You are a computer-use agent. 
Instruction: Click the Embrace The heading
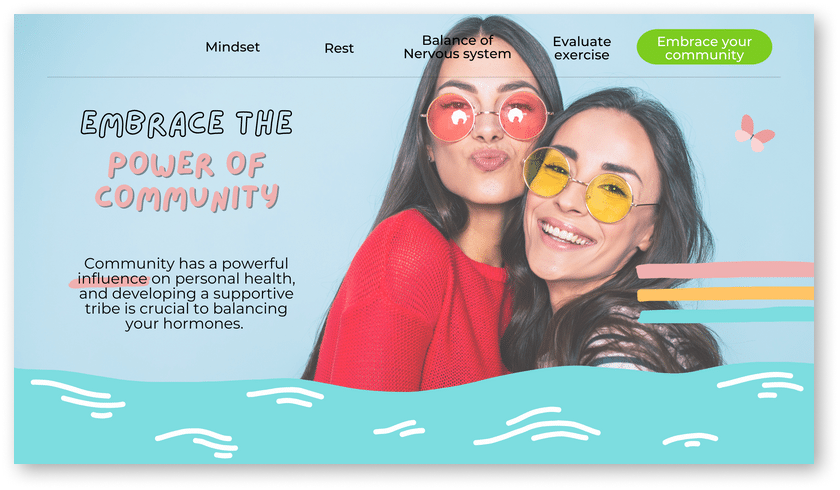[x=186, y=123]
